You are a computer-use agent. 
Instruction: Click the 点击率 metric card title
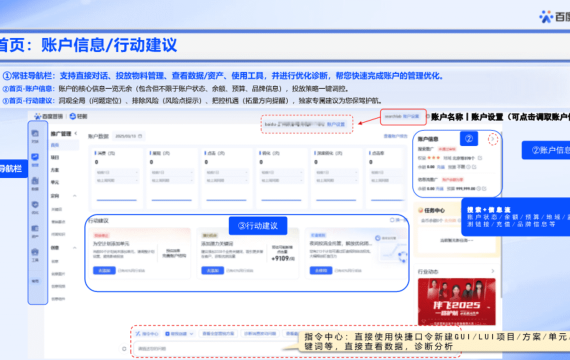(378, 153)
